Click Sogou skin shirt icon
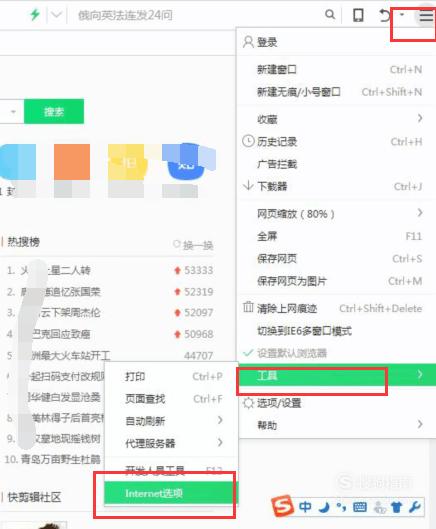The width and height of the screenshot is (436, 529). 397,507
